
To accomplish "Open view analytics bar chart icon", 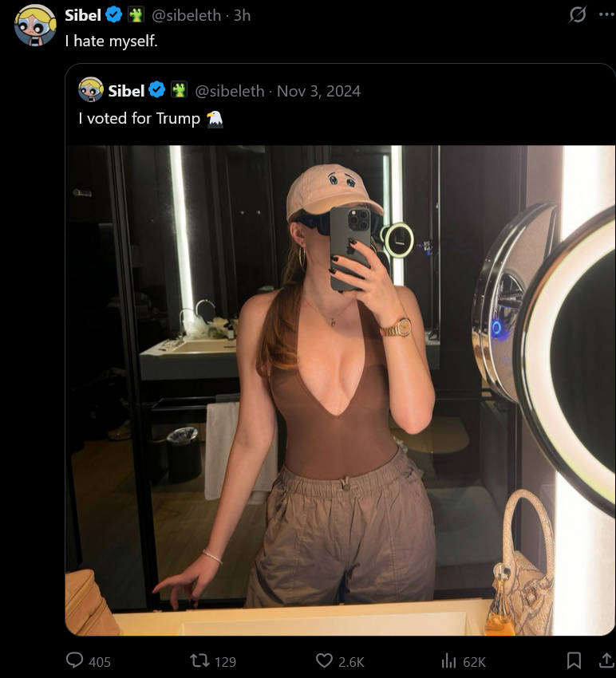I will [448, 661].
